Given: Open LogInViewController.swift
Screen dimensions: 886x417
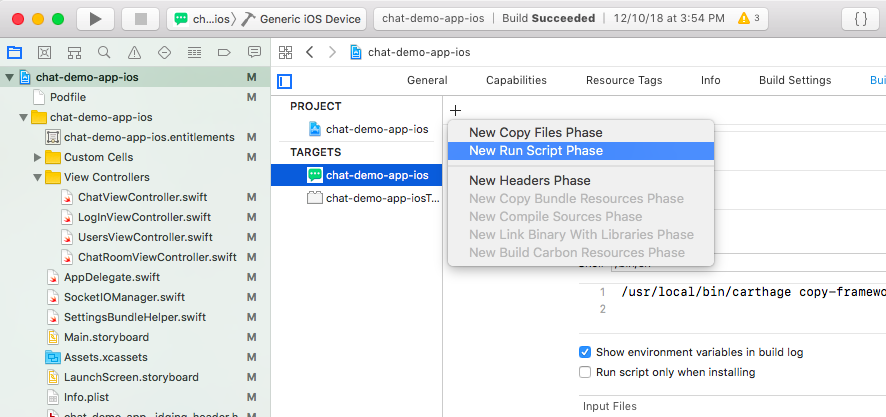Looking at the screenshot, I should click(145, 217).
